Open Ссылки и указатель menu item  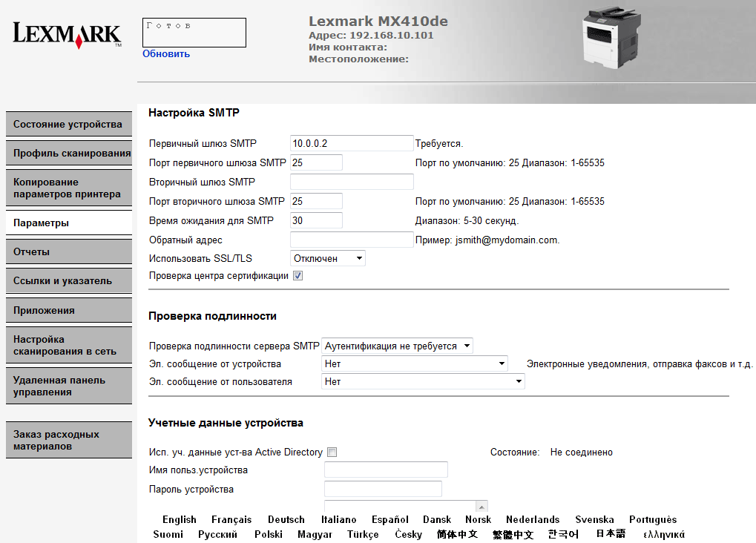click(x=69, y=280)
